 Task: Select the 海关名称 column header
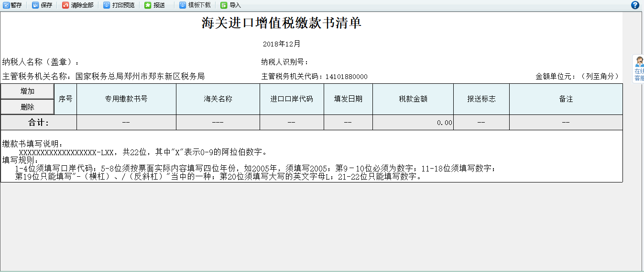[x=218, y=99]
